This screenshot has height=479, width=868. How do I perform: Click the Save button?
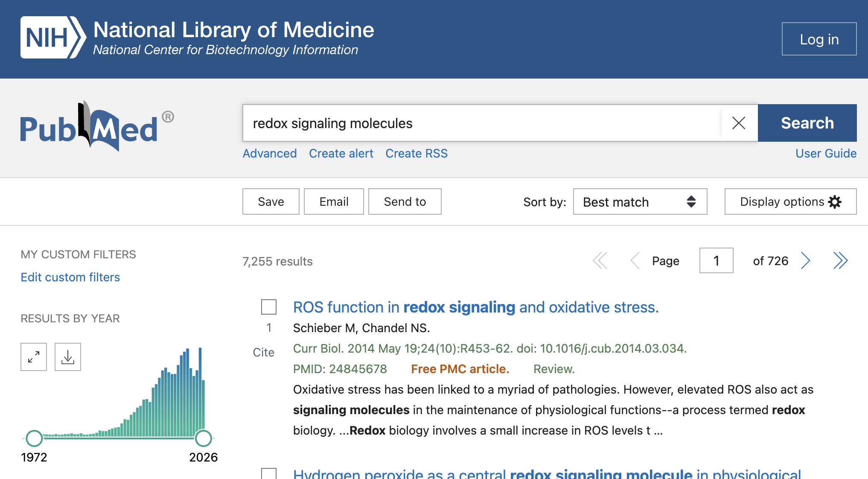271,202
